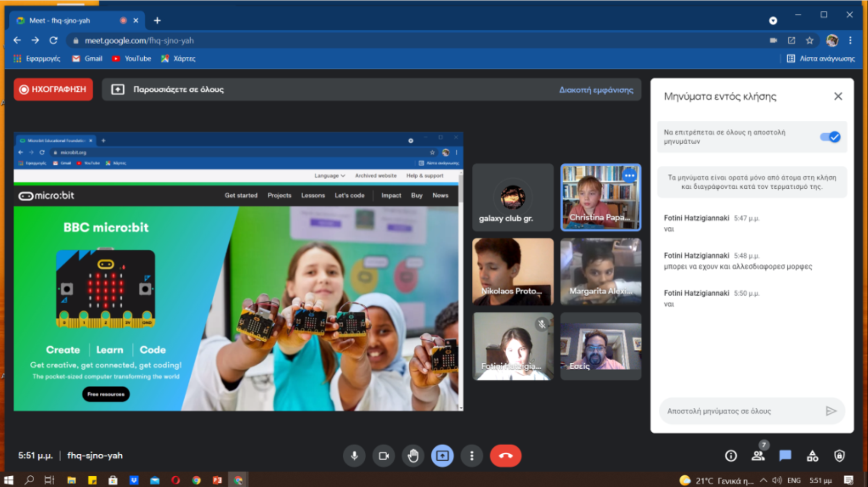Click the micro:bit logo
868x487 pixels.
pyautogui.click(x=46, y=196)
